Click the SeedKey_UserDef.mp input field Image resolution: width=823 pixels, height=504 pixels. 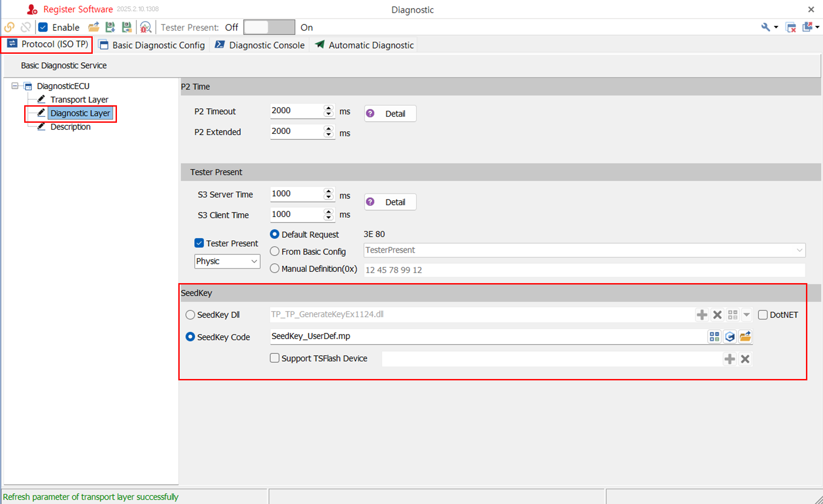point(488,336)
